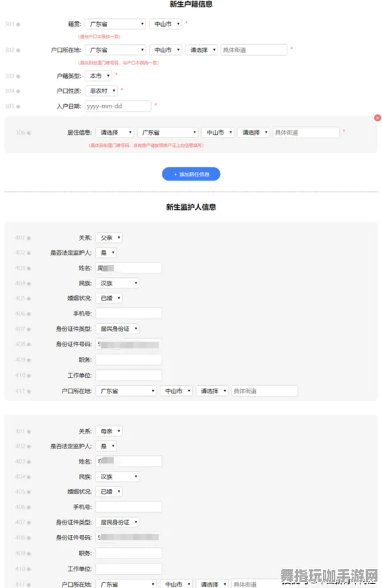Expand city dropdown in row 302 户口所在地
The height and width of the screenshot is (588, 382).
165,50
